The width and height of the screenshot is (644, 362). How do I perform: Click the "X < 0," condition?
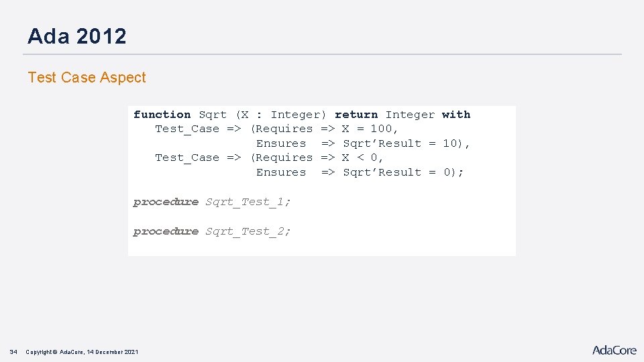tap(363, 158)
